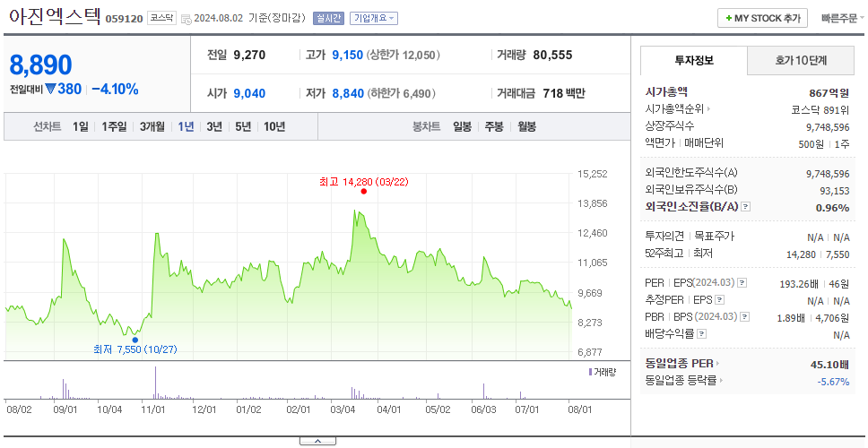Viewport: 868px width, 448px height.
Task: Click help icon next to 배당수익률
Action: point(702,334)
